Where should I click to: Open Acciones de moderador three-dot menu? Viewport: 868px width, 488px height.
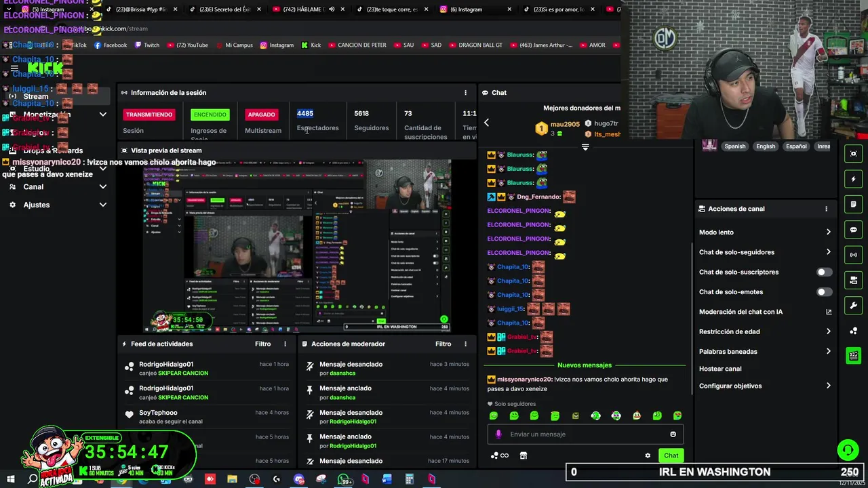465,344
